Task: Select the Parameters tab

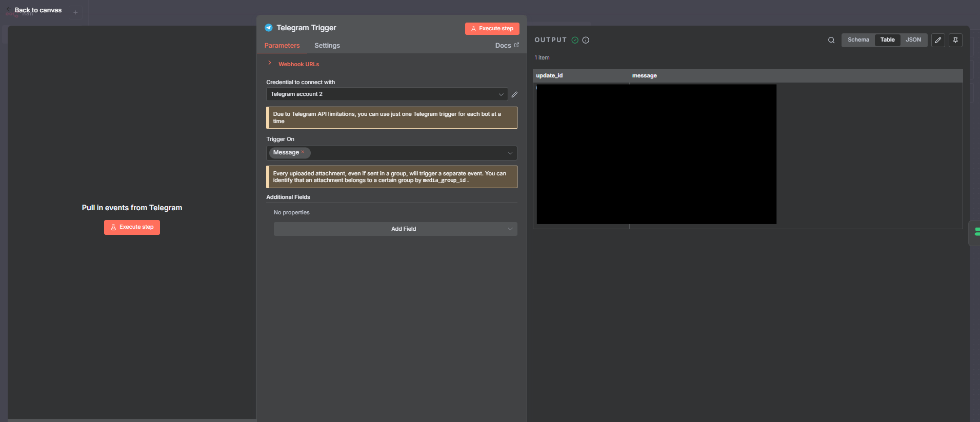Action: [282, 46]
